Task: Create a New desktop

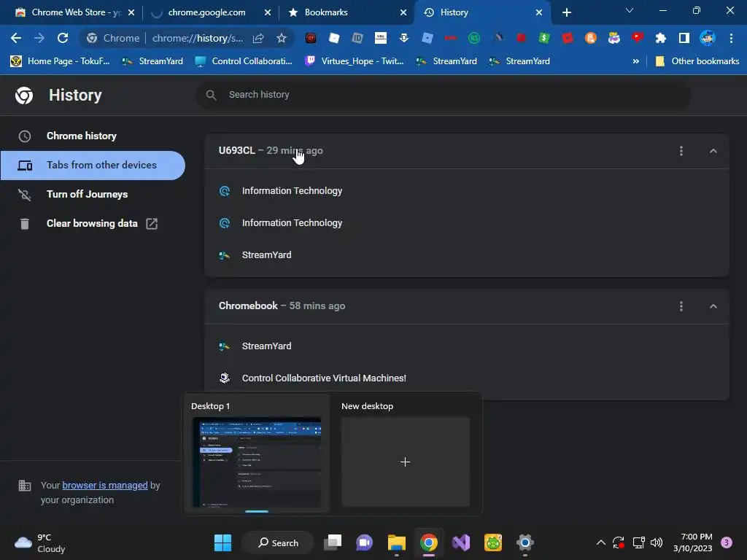Action: pyautogui.click(x=406, y=462)
